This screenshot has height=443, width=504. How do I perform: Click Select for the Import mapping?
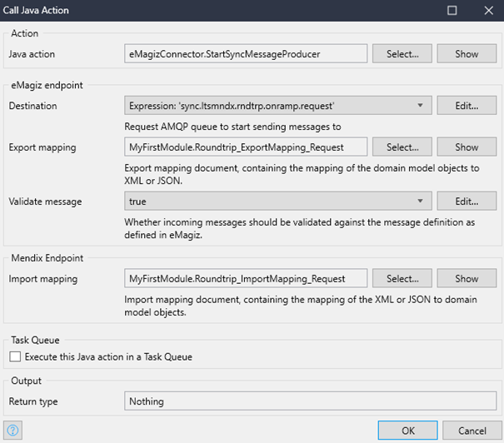402,278
